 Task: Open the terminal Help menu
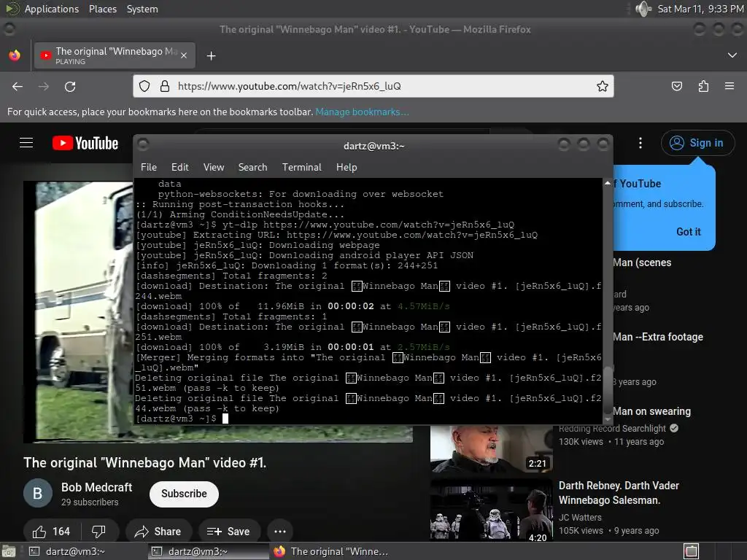[347, 167]
